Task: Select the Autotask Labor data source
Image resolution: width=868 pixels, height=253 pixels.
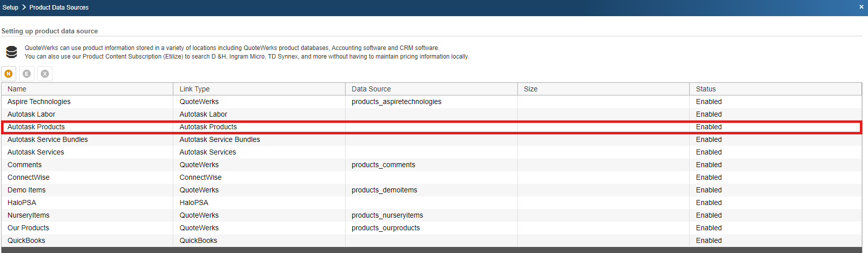Action: point(31,114)
